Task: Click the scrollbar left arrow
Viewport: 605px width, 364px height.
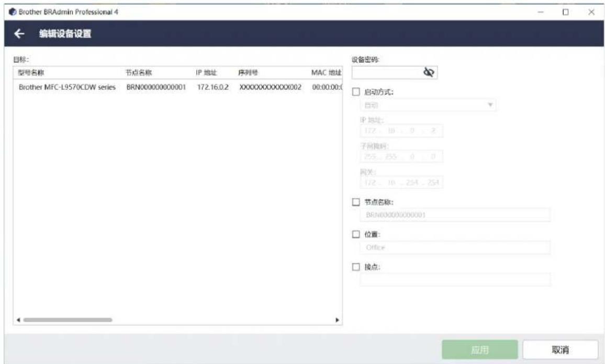Action: coord(18,320)
